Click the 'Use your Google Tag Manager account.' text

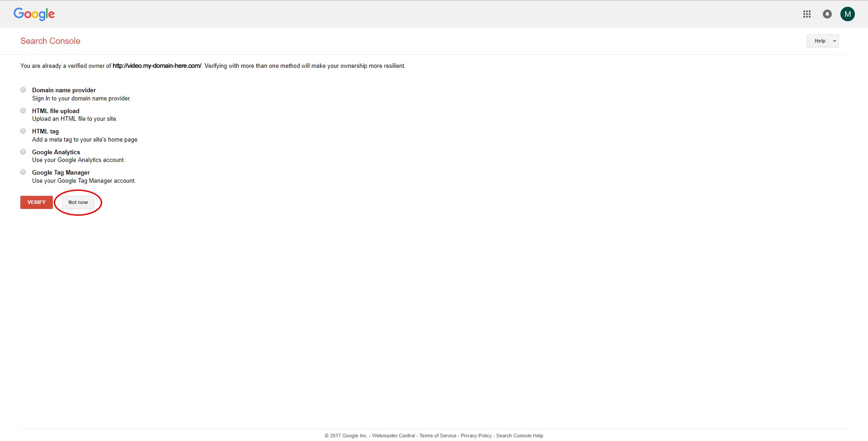(x=84, y=180)
